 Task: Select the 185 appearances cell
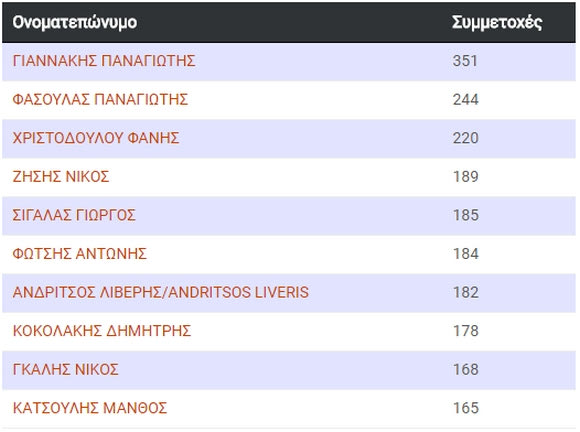466,215
